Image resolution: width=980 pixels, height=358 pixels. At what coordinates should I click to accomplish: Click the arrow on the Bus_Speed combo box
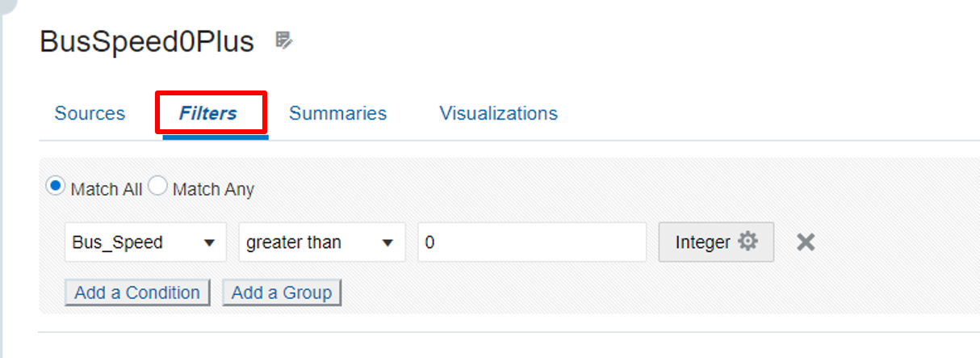point(209,242)
